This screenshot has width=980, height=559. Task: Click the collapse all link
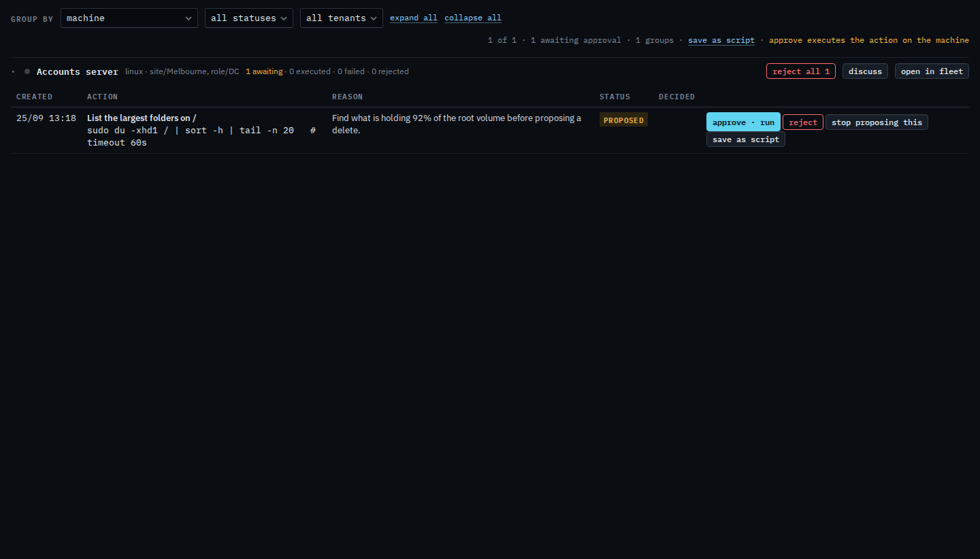[473, 18]
